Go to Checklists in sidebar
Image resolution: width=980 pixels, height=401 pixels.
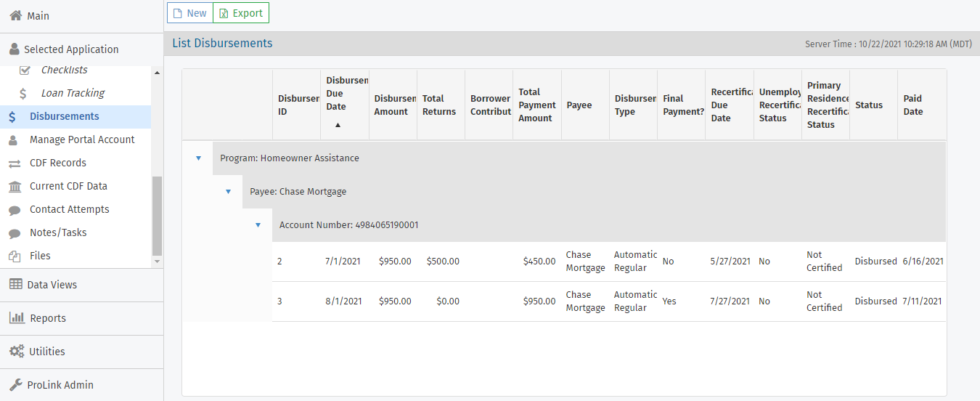[64, 70]
